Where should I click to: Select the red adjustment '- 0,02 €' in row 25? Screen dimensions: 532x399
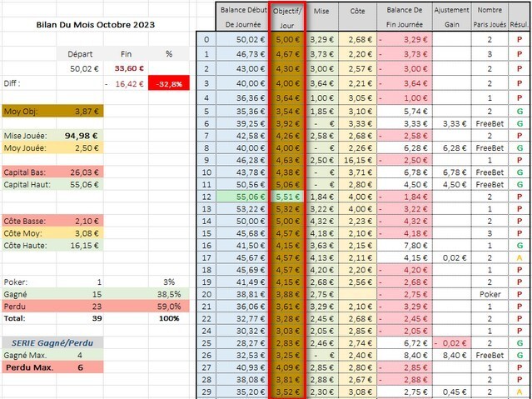[451, 343]
